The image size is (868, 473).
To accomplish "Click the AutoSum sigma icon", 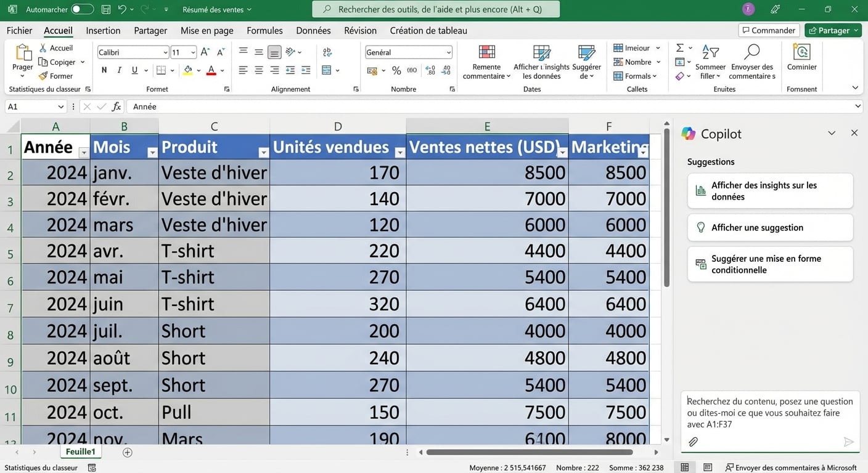I will (681, 47).
